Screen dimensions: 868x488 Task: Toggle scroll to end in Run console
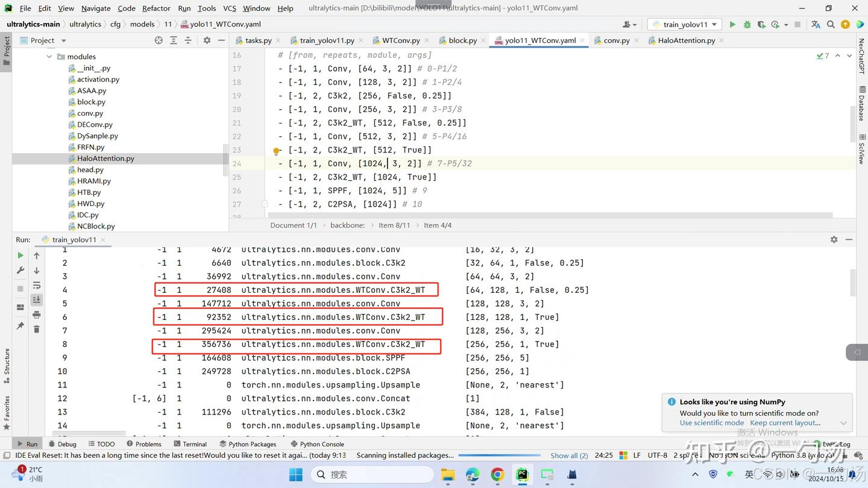37,299
